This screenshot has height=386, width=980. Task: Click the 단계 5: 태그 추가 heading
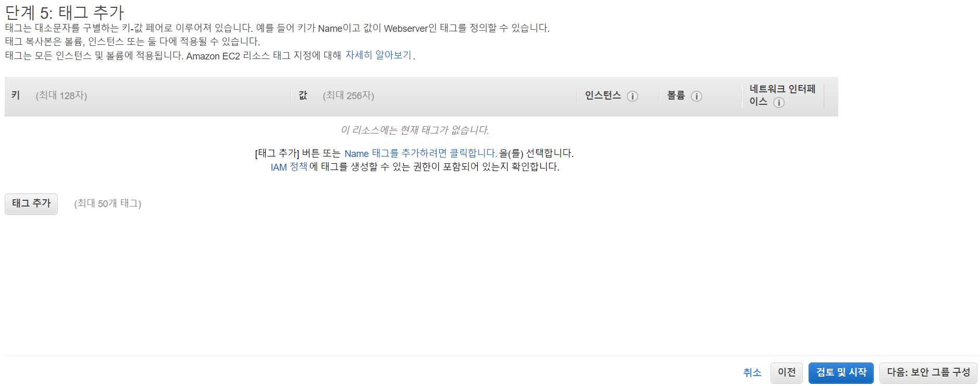pos(65,12)
